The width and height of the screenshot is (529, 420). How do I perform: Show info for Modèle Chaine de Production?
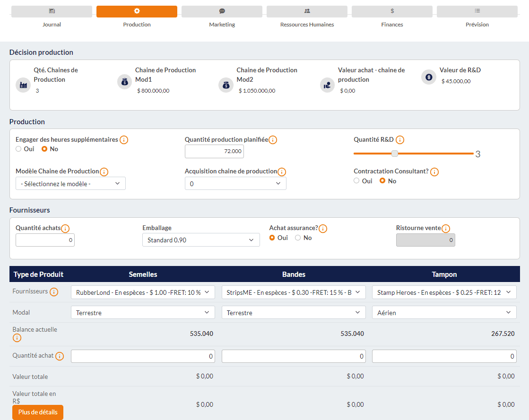104,172
